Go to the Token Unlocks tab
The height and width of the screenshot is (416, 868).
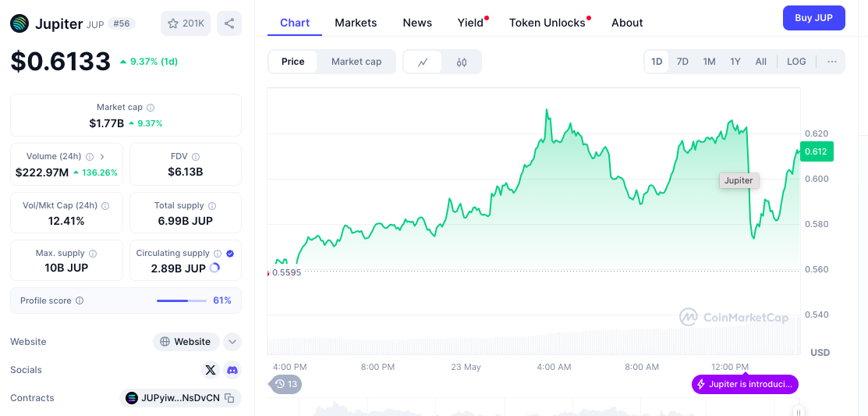547,23
